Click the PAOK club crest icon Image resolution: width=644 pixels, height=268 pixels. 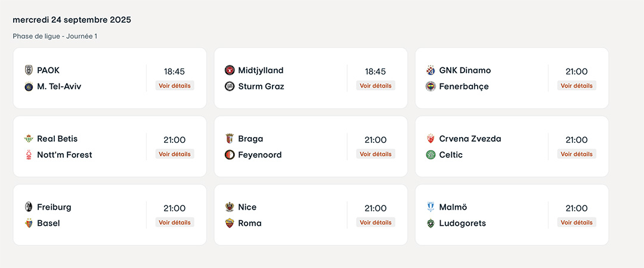click(x=29, y=70)
